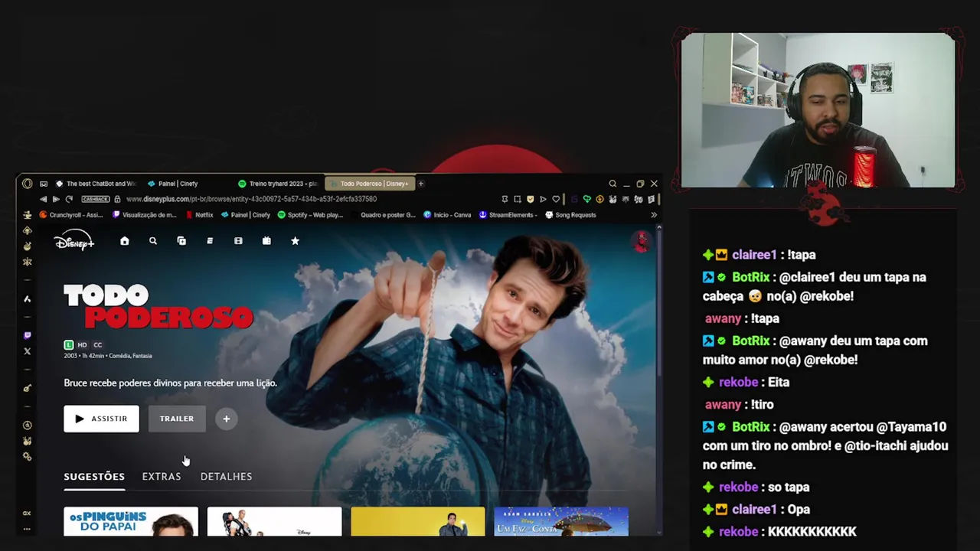The image size is (980, 551).
Task: Open the Início - Canva bookmark
Action: (447, 215)
